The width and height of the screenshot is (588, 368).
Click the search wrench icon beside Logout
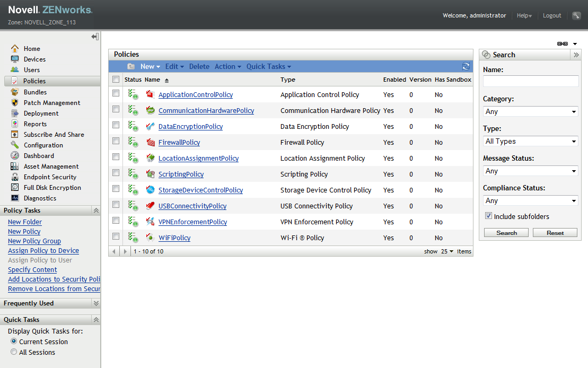(576, 15)
